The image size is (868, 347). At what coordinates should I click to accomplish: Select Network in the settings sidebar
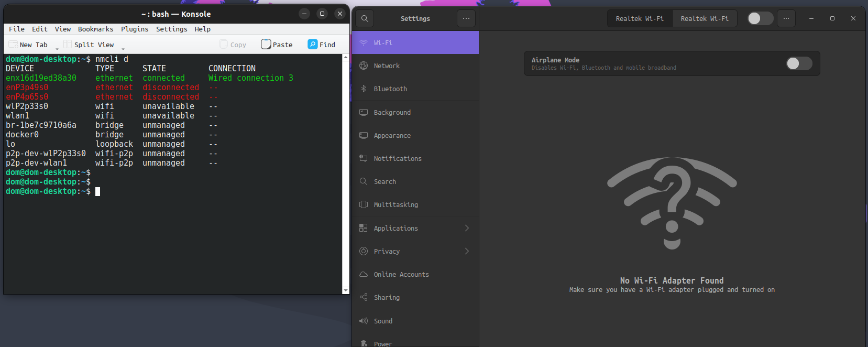point(387,66)
